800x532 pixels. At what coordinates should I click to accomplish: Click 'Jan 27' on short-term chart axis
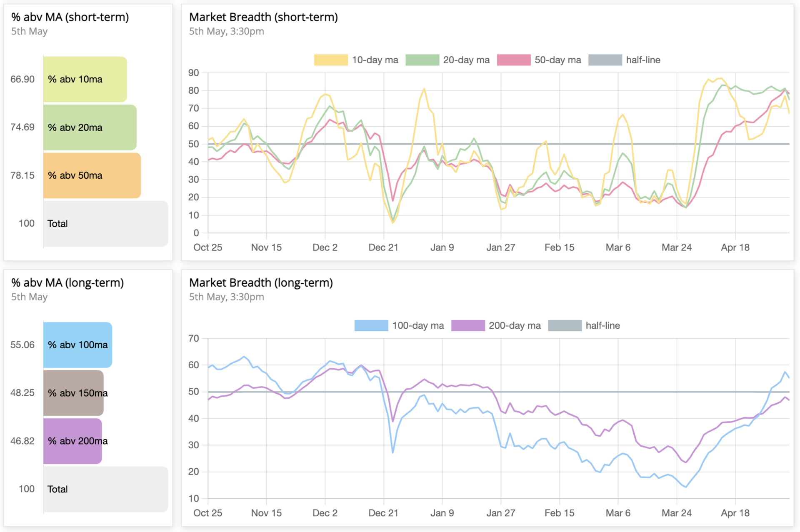pyautogui.click(x=500, y=247)
